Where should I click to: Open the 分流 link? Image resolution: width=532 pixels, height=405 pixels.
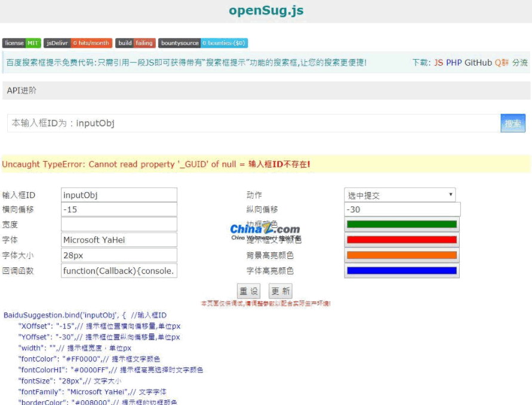[520, 63]
